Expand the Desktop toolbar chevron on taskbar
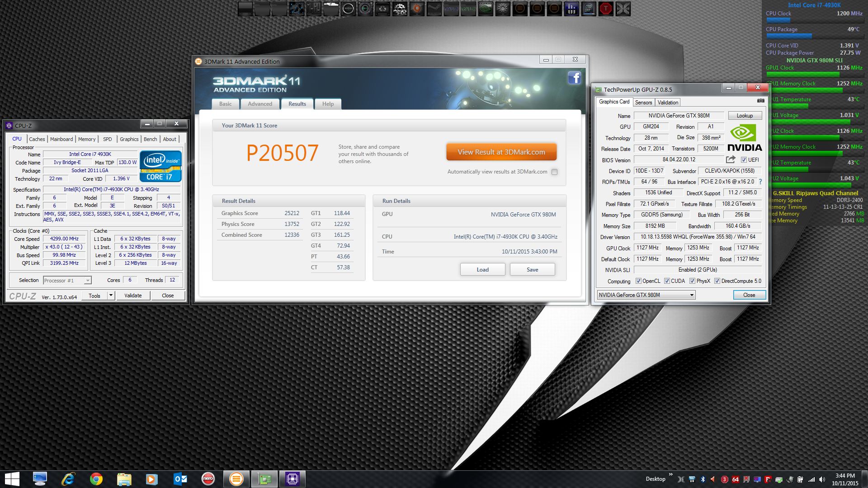The height and width of the screenshot is (488, 868). point(670,475)
